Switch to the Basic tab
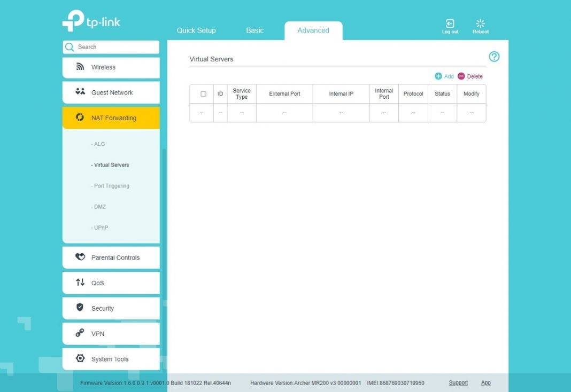Image resolution: width=571 pixels, height=392 pixels. point(254,30)
